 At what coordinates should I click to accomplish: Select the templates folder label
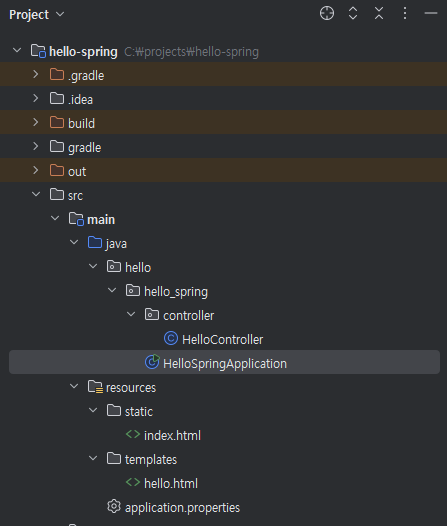pyautogui.click(x=151, y=460)
